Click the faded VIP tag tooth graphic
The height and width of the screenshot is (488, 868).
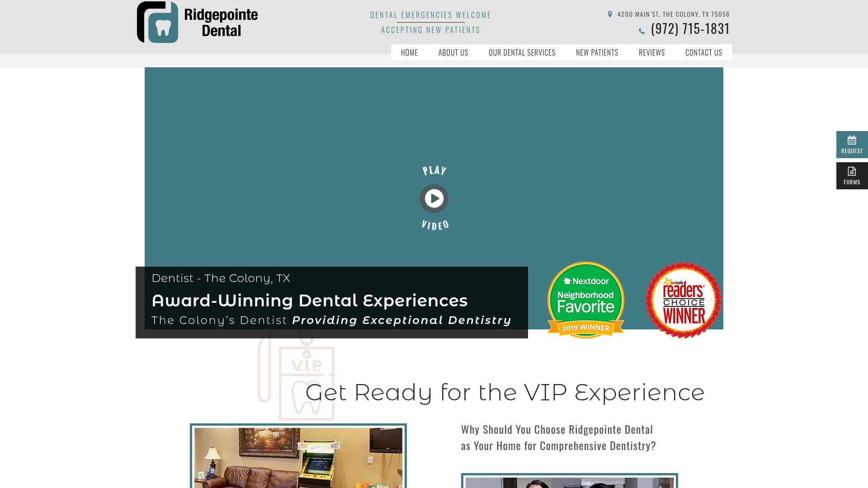pyautogui.click(x=296, y=375)
